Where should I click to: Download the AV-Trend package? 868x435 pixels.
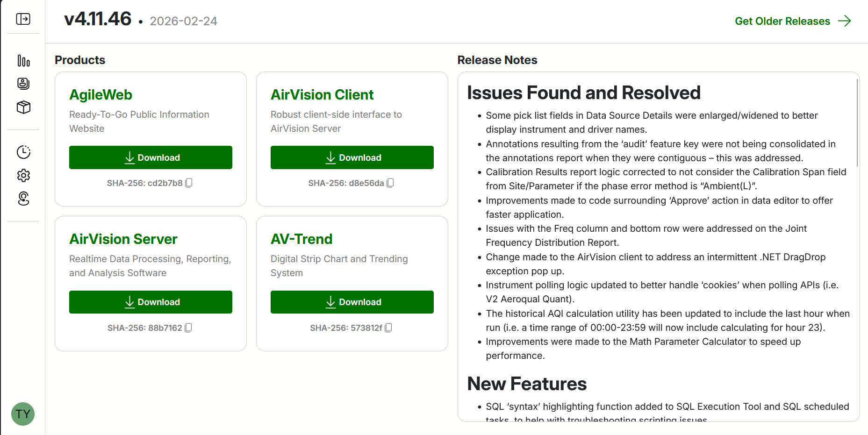(x=352, y=302)
